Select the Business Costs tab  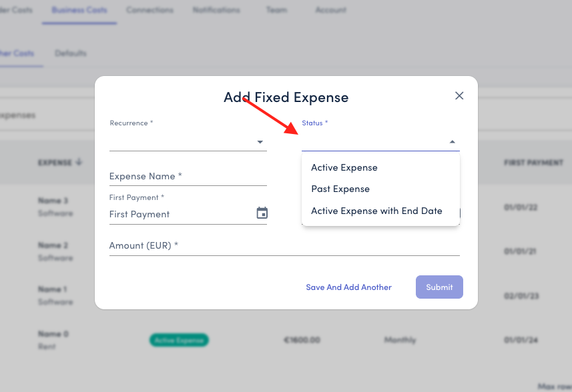tap(79, 10)
